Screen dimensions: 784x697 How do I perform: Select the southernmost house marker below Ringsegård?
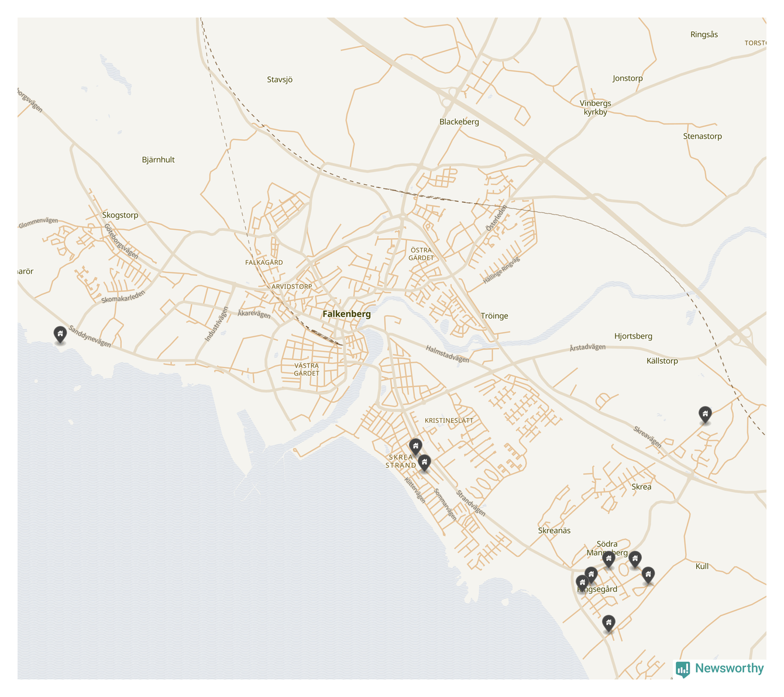point(609,623)
